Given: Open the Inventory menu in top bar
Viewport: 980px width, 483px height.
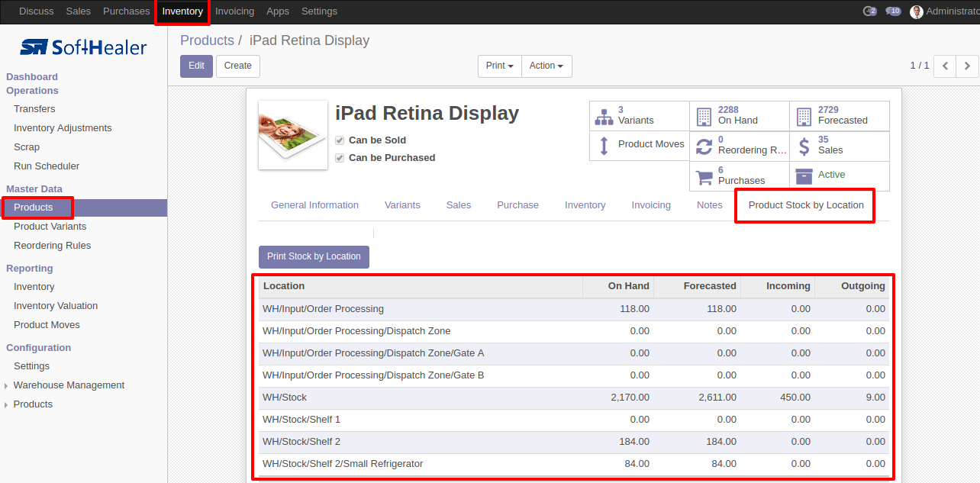Looking at the screenshot, I should (182, 11).
